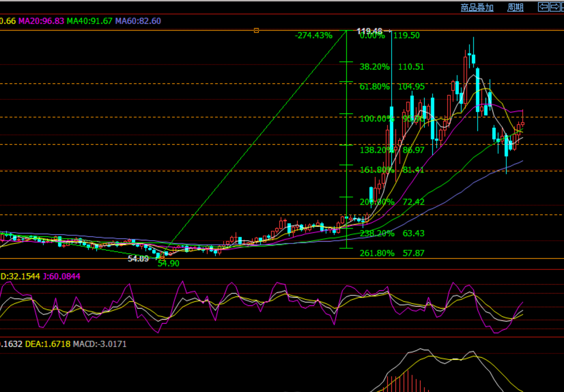Image resolution: width=564 pixels, height=392 pixels.
Task: Click the MA60:82.60 indicator label
Action: point(138,21)
